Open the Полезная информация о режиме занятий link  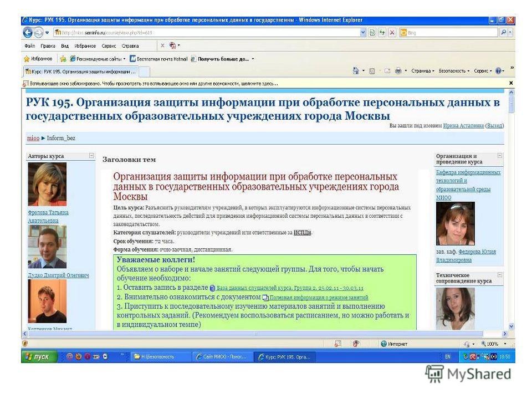pyautogui.click(x=319, y=298)
